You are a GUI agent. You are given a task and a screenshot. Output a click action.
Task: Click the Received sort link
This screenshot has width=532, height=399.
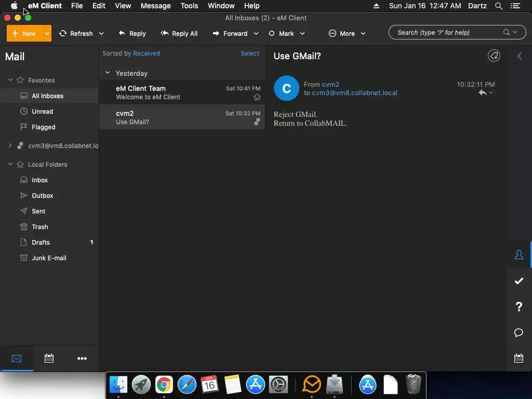pyautogui.click(x=146, y=54)
